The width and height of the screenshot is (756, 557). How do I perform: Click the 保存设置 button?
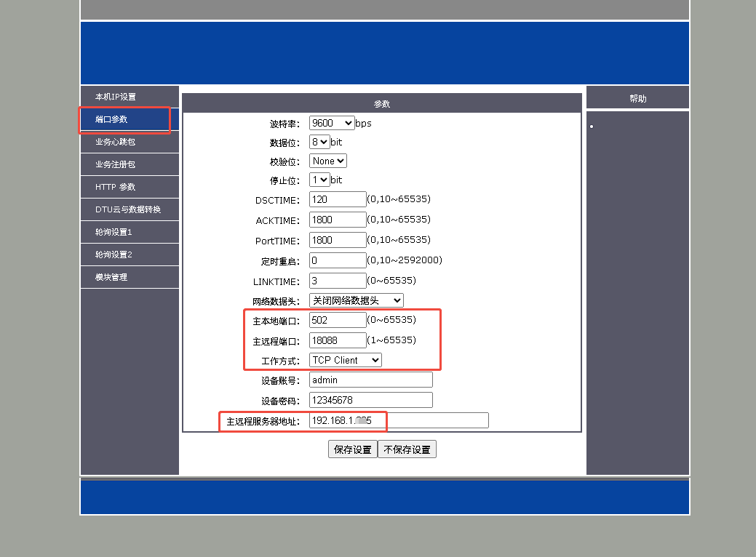352,449
